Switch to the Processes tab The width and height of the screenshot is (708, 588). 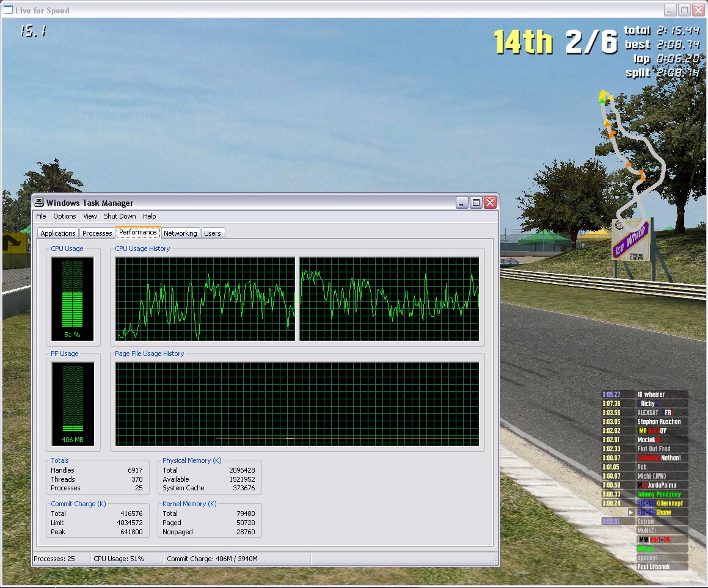tap(97, 233)
